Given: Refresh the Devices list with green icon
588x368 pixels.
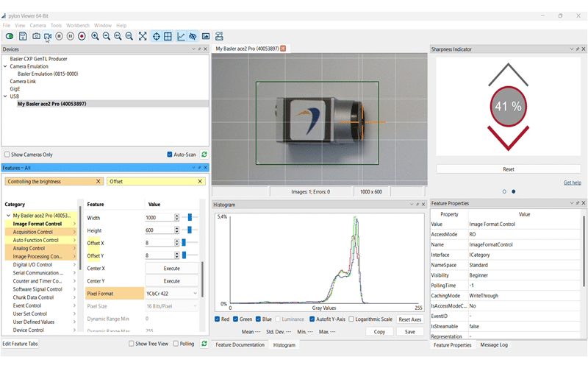Looking at the screenshot, I should pos(204,155).
